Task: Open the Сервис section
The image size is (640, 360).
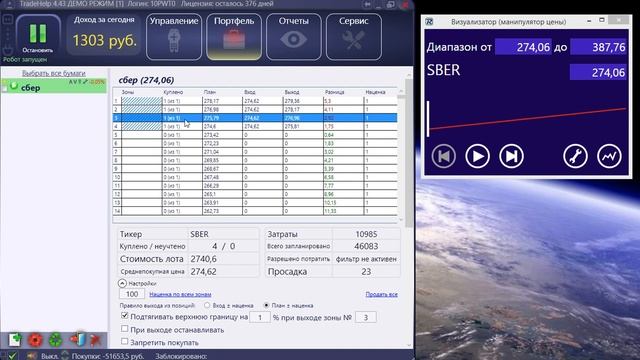Action: coord(353,37)
